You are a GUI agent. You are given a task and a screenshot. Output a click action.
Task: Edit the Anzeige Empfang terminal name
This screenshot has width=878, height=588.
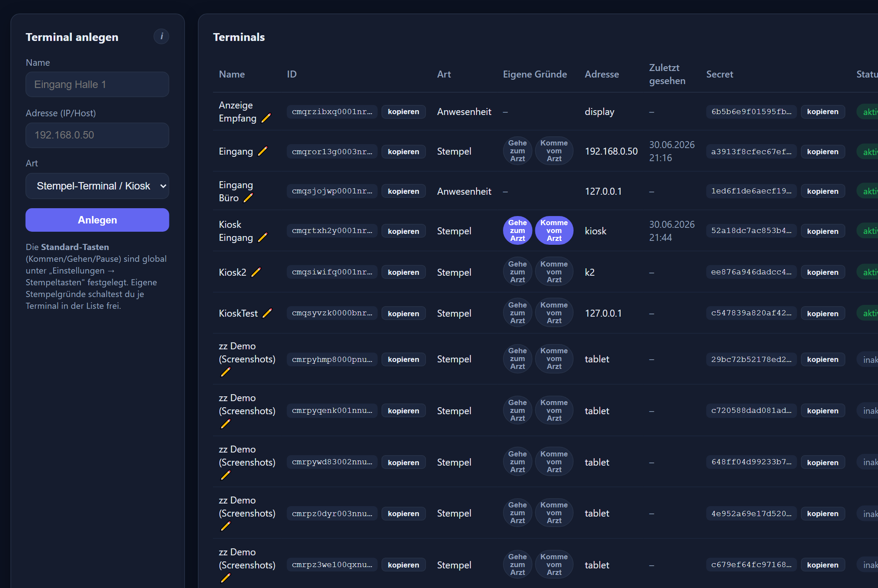[x=266, y=118]
